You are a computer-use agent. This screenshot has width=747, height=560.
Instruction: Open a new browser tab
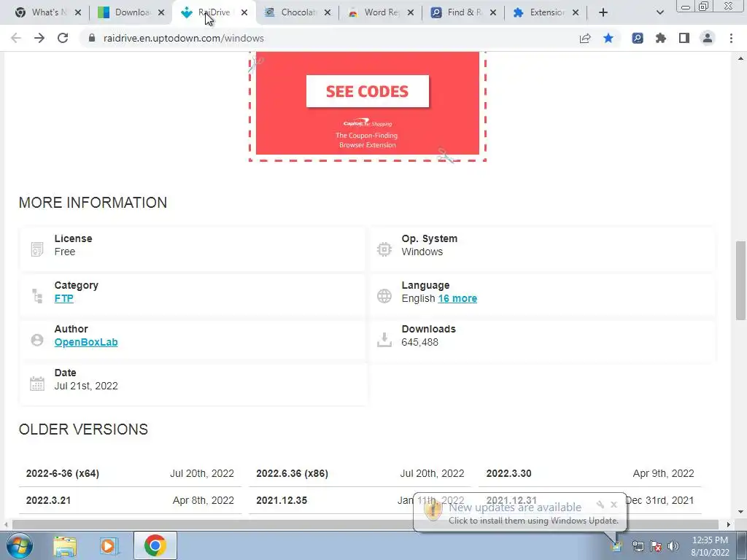603,12
